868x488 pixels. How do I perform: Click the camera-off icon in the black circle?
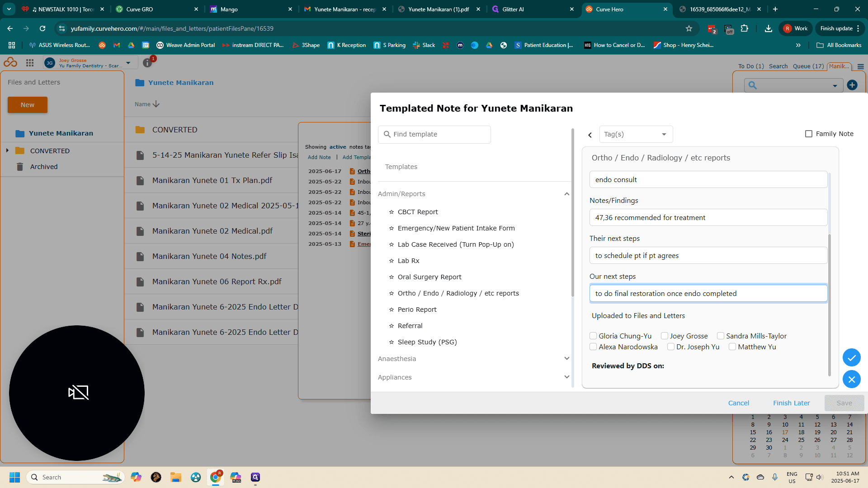[78, 392]
